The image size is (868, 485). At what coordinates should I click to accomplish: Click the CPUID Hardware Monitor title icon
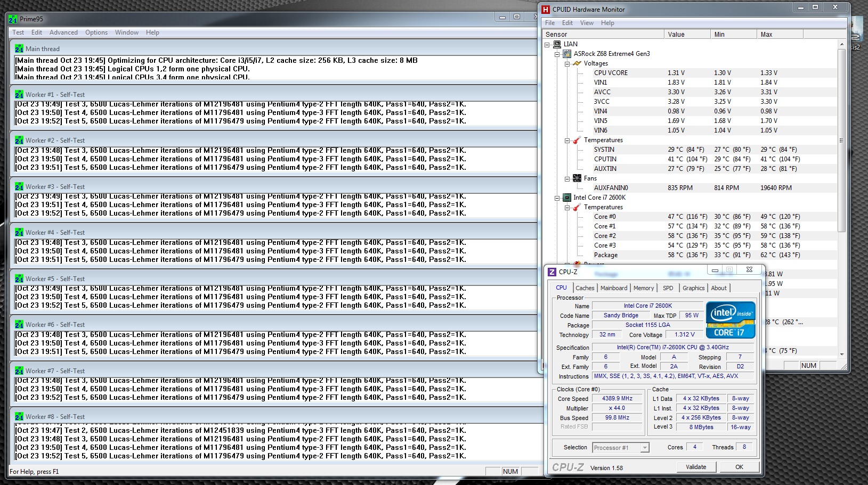[x=546, y=9]
